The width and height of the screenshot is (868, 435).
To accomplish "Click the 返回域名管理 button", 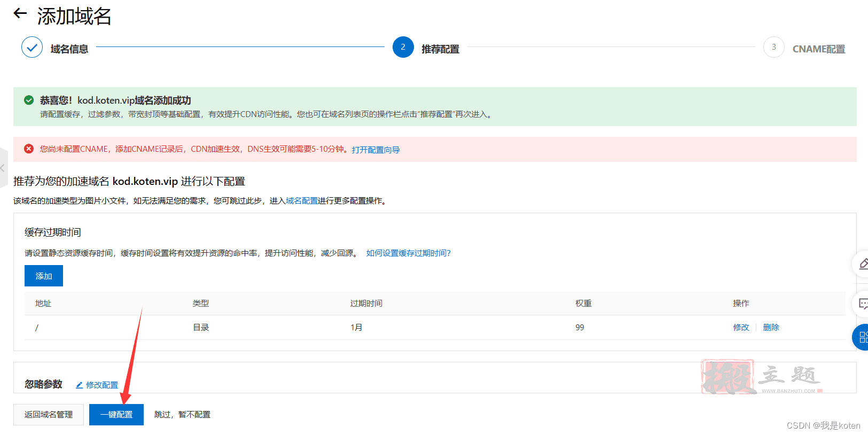I will click(x=49, y=415).
